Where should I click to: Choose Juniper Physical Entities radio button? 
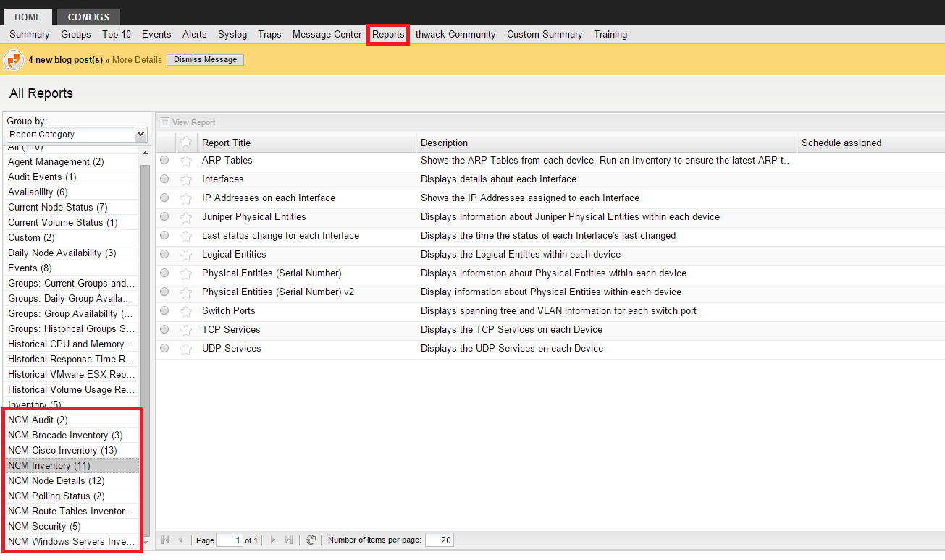(164, 216)
